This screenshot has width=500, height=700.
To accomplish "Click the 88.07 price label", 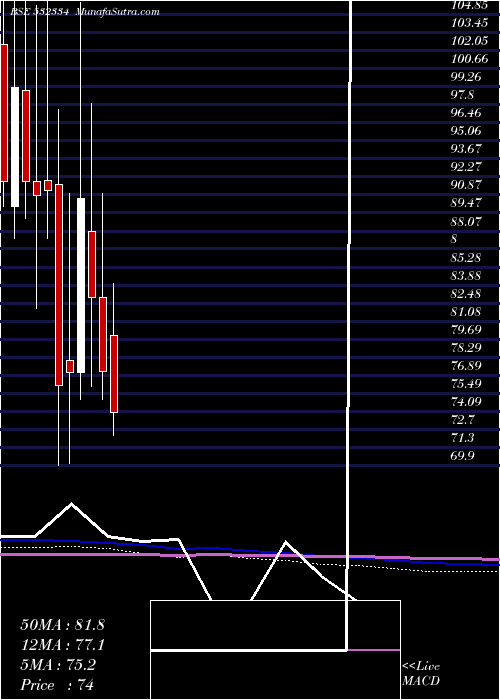I will (467, 221).
